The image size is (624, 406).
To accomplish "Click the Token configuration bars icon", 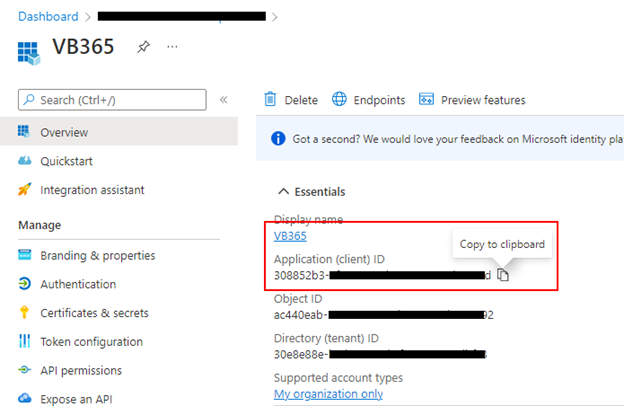I will pyautogui.click(x=25, y=341).
